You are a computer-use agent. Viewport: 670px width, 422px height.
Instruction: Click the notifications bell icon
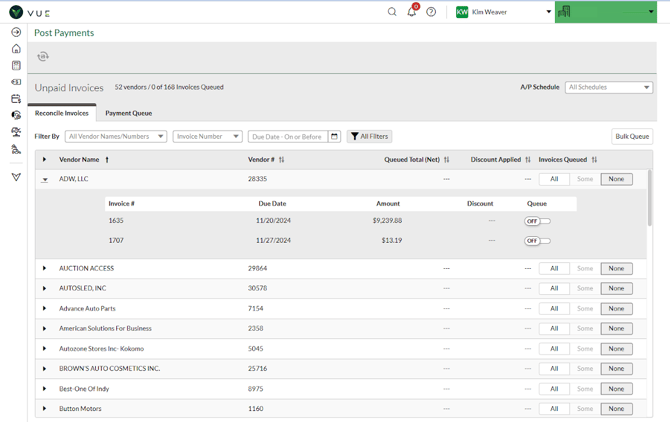click(411, 12)
